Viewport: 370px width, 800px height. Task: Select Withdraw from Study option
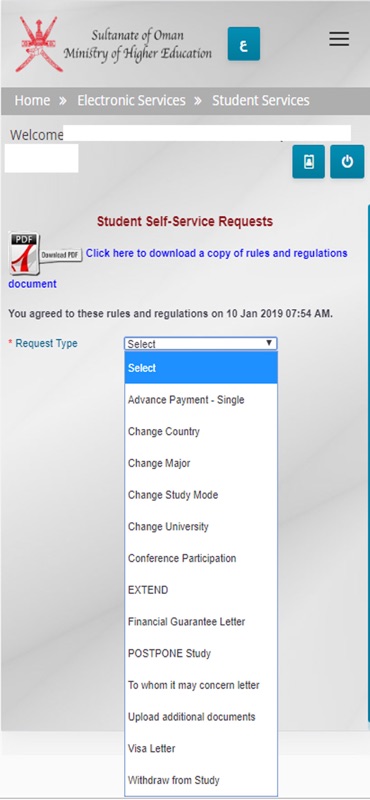[x=201, y=780]
